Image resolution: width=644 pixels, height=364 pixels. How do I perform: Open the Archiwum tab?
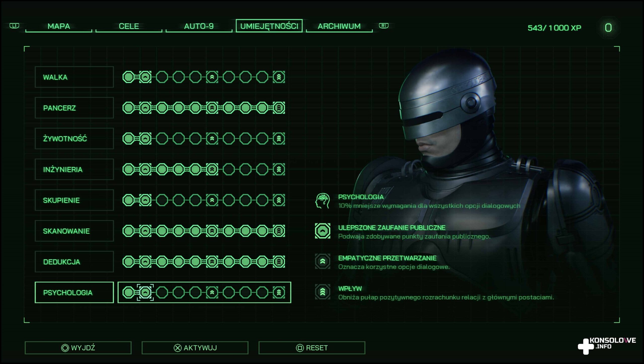339,26
